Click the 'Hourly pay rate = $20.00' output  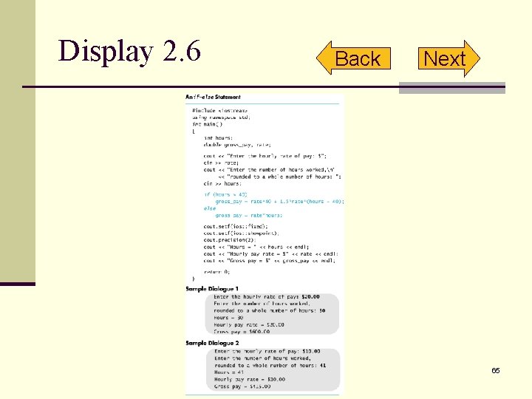click(249, 324)
